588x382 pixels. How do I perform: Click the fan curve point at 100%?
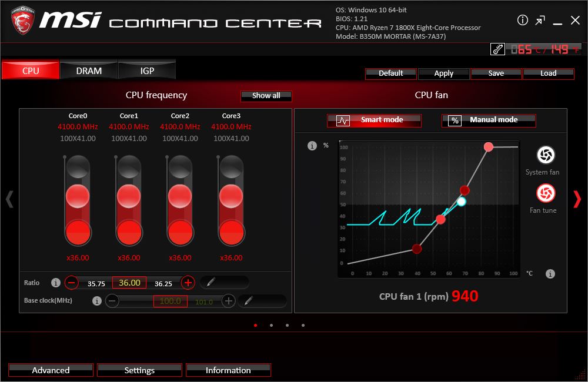point(488,147)
